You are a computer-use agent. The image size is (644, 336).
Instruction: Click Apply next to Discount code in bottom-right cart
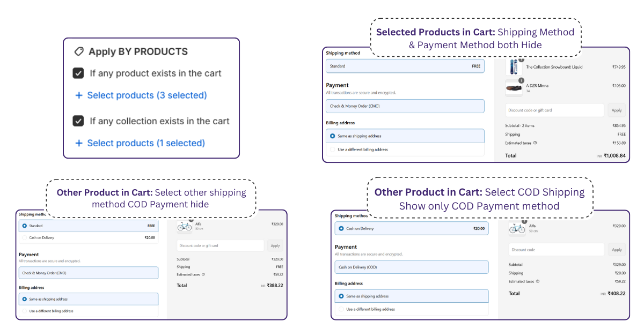[x=617, y=250]
